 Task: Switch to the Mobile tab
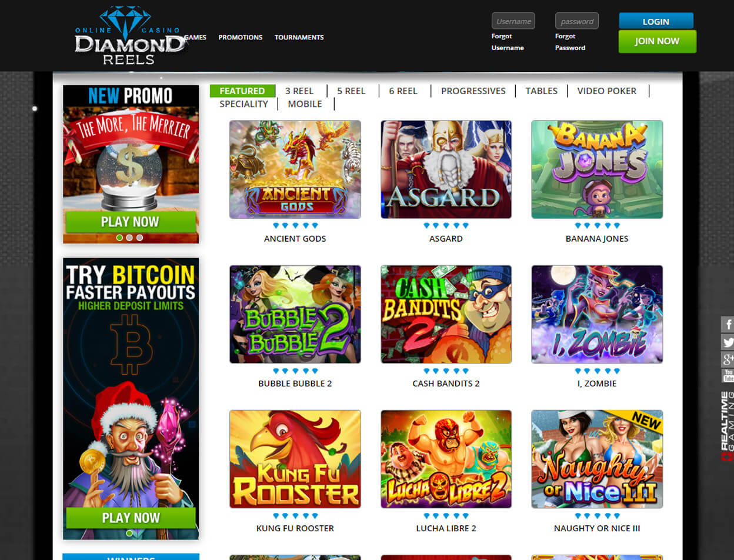tap(305, 104)
